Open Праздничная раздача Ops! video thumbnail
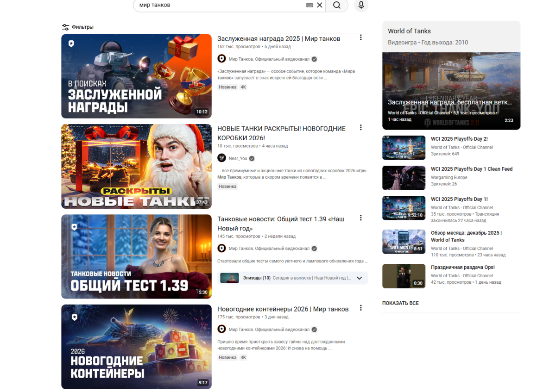 (404, 276)
